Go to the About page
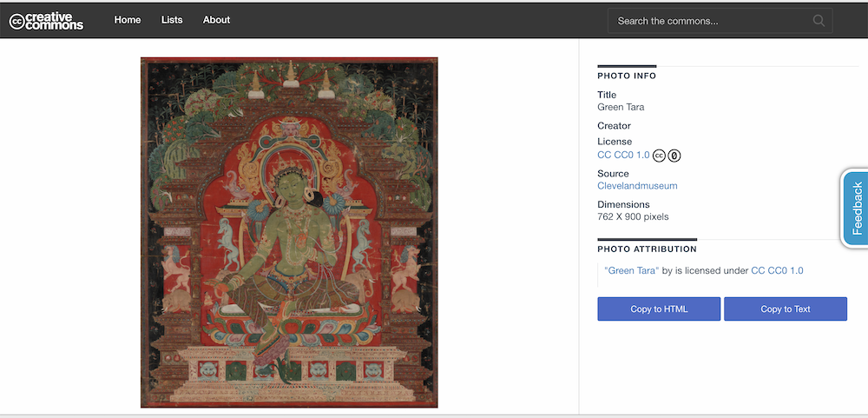Screen dimensions: 868x418 pyautogui.click(x=216, y=20)
